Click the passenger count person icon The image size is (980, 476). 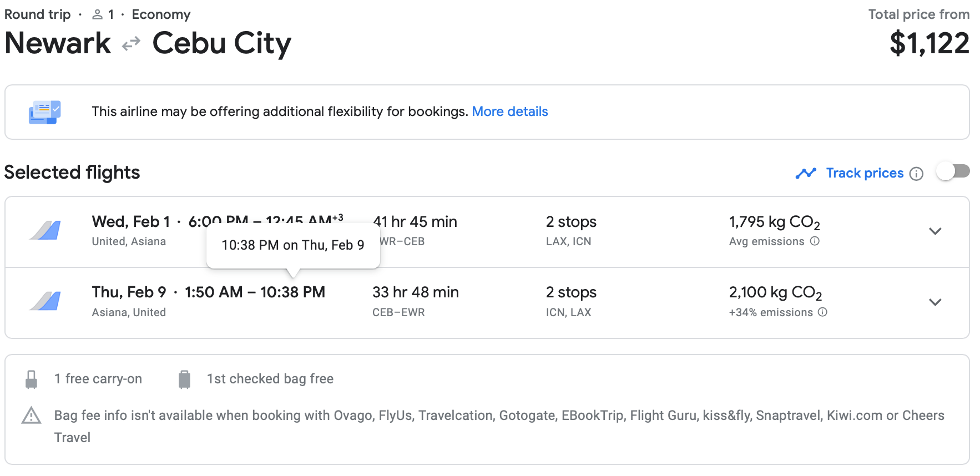[x=98, y=14]
